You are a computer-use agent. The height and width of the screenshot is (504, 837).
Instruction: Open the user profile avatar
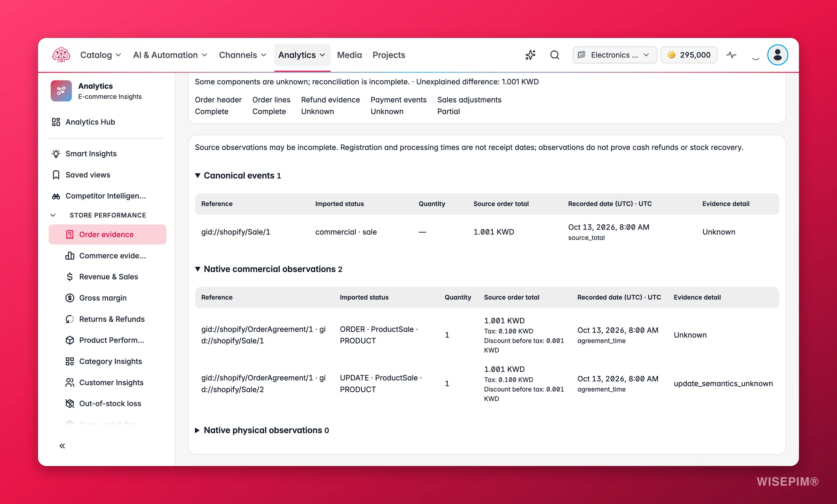(777, 55)
